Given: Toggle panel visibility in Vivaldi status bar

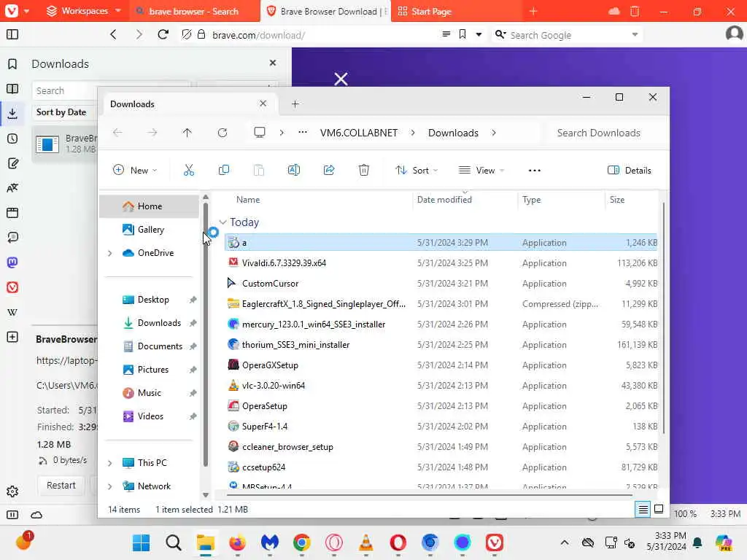Looking at the screenshot, I should click(x=12, y=515).
